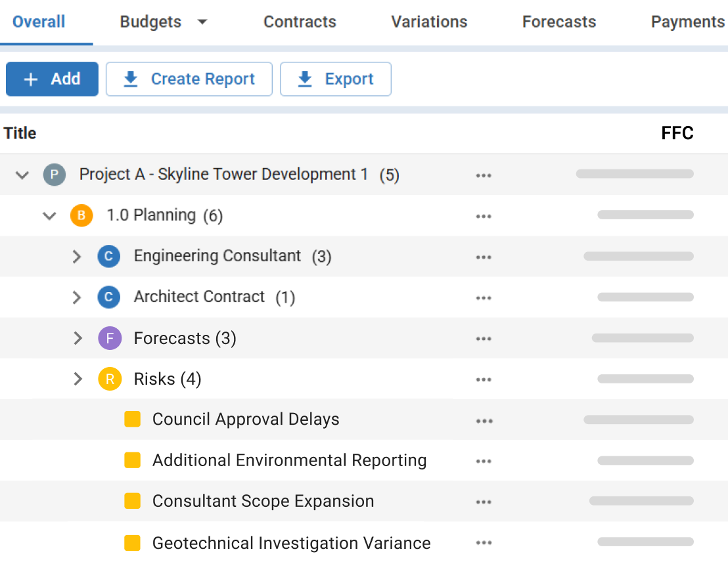Select the risk icon next to Risks
The width and height of the screenshot is (728, 562).
point(109,379)
